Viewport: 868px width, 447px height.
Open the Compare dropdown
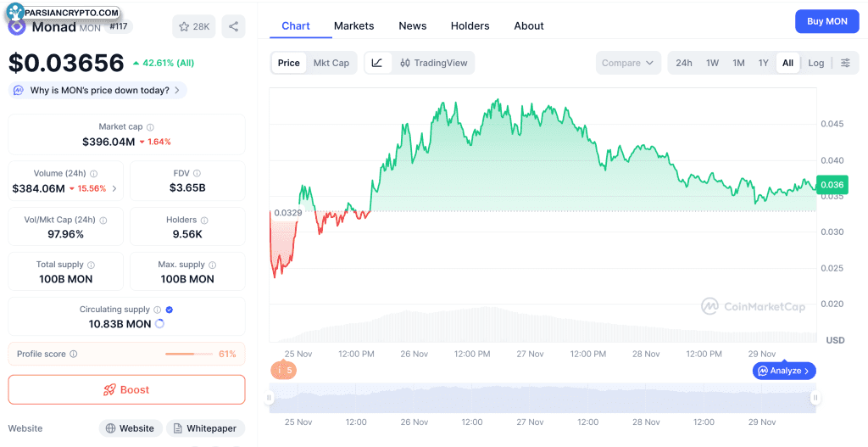pyautogui.click(x=627, y=63)
